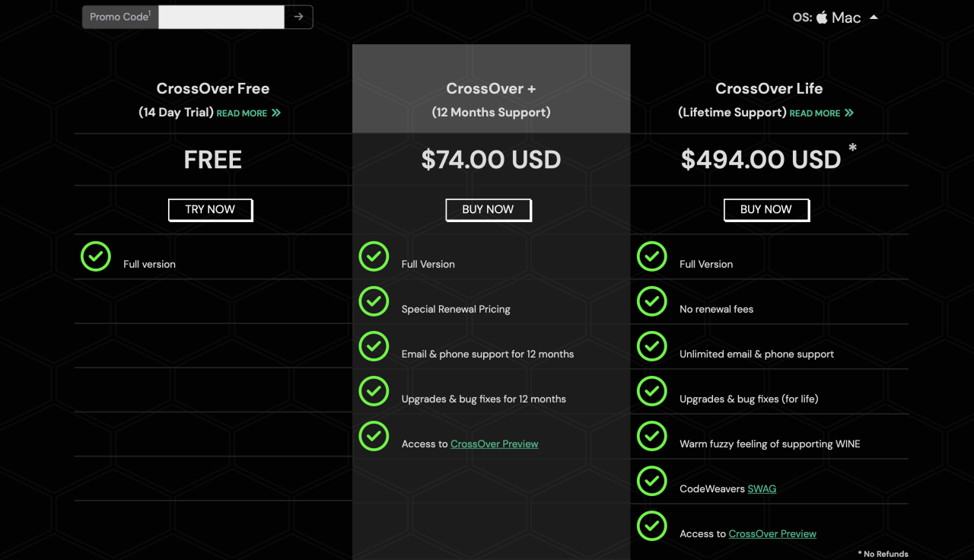The height and width of the screenshot is (560, 974).
Task: Open CrossOver Preview link in Life column
Action: [x=772, y=533]
